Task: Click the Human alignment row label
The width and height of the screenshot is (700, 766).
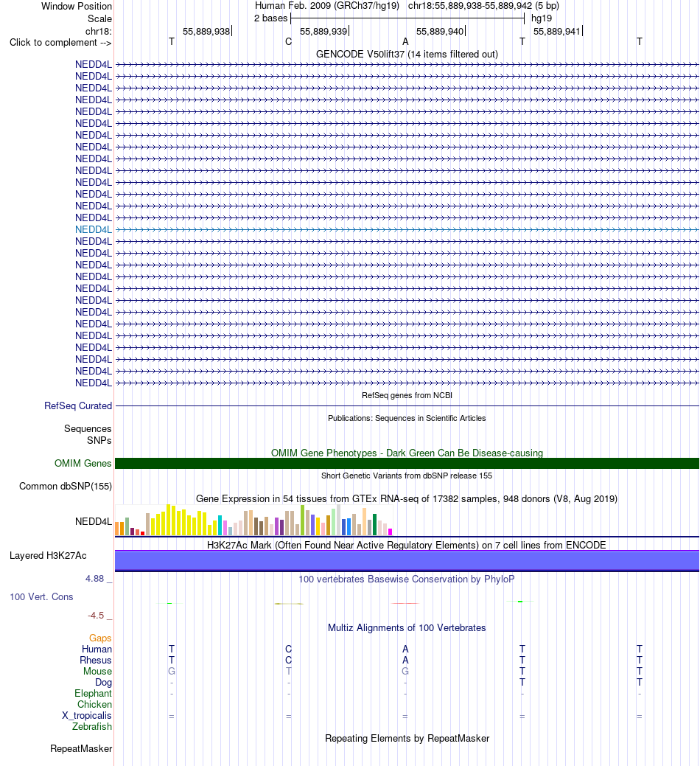Action: pyautogui.click(x=97, y=650)
